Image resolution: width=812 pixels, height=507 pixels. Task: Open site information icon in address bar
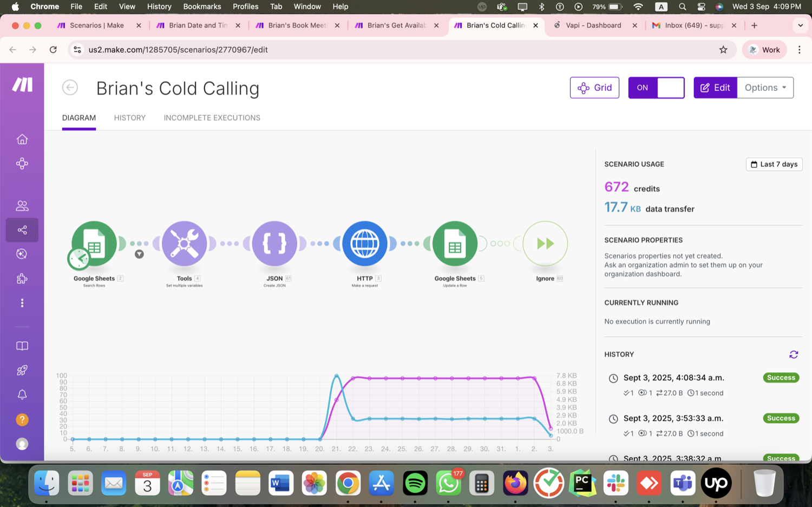coord(77,50)
